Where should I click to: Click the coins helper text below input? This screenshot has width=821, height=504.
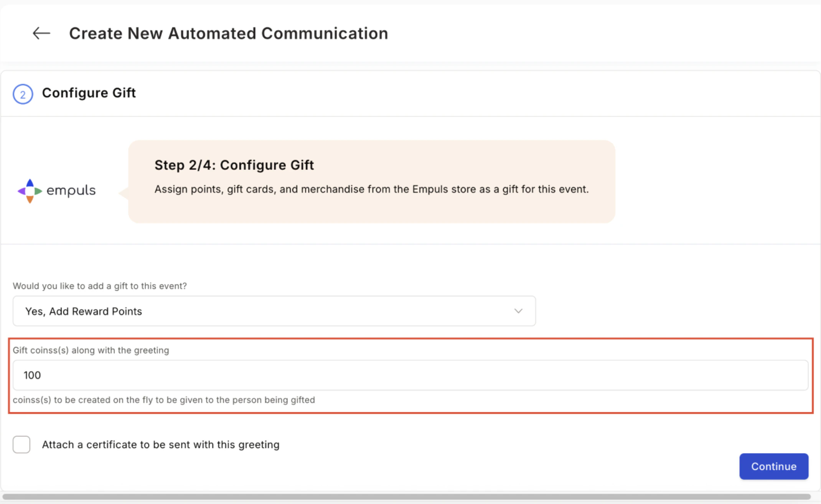click(164, 400)
